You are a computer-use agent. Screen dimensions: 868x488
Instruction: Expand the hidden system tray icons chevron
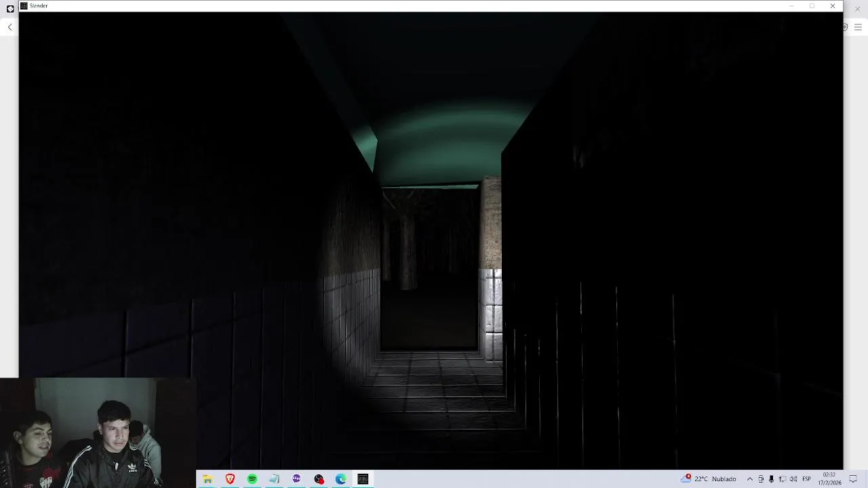pyautogui.click(x=749, y=479)
